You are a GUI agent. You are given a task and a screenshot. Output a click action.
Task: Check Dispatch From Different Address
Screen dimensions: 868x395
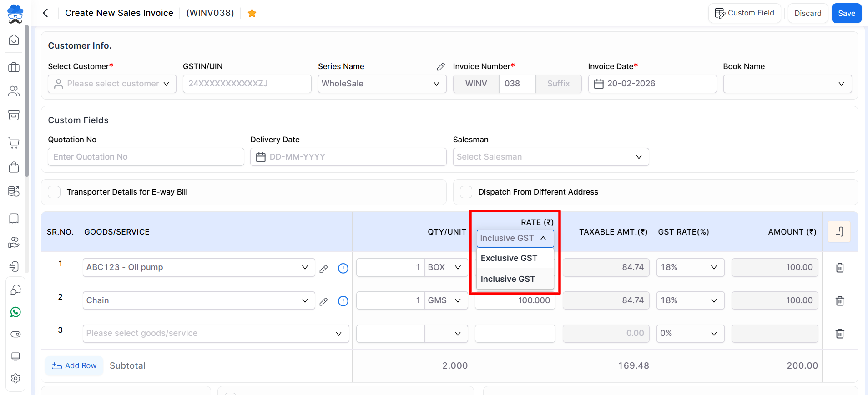click(466, 192)
